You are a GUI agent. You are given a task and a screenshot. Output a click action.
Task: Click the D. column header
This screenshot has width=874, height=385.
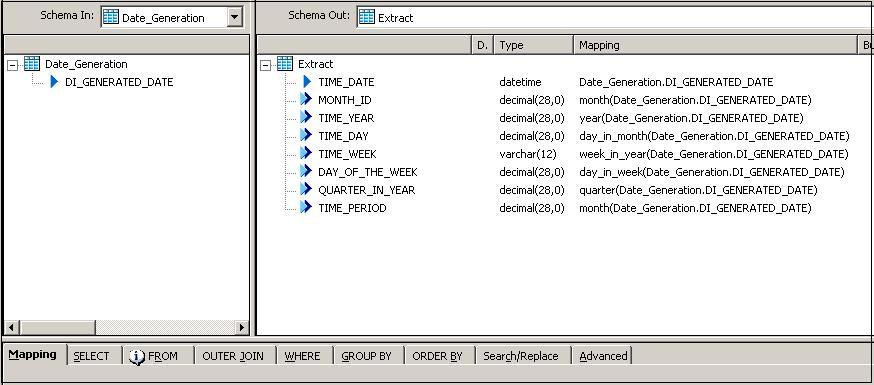(483, 45)
